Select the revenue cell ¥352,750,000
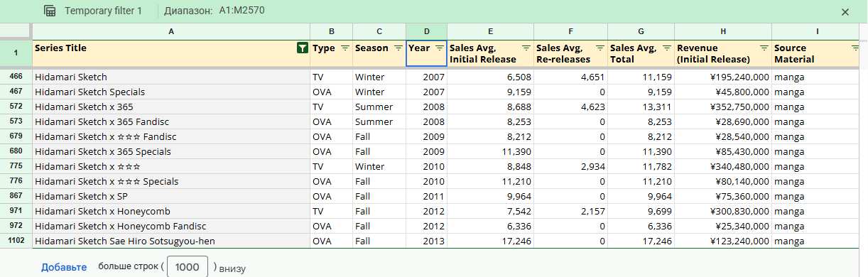This screenshot has height=277, width=868. click(723, 107)
